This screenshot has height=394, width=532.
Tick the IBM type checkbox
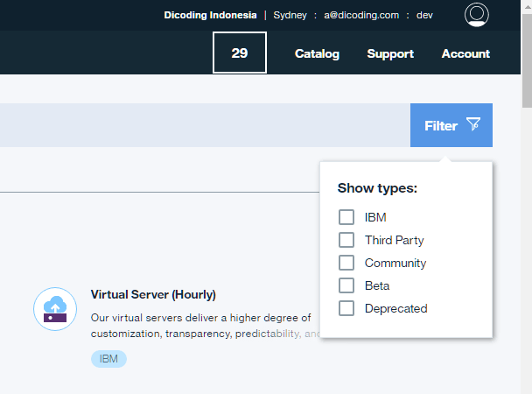tap(346, 217)
